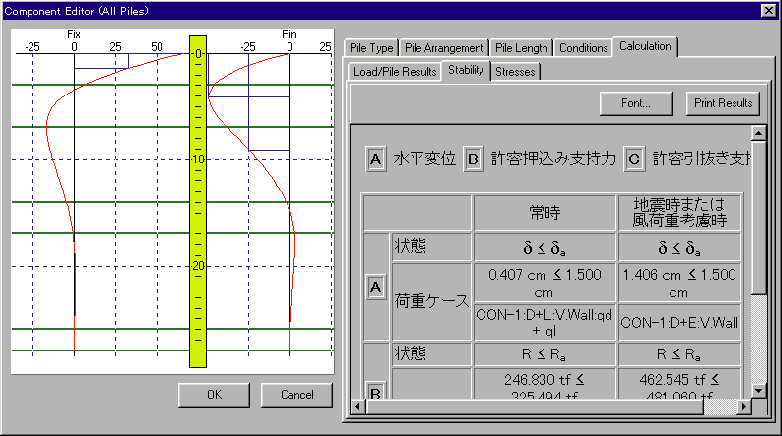Switch to the Stresses sub-tab
The height and width of the screenshot is (436, 782).
coord(515,72)
